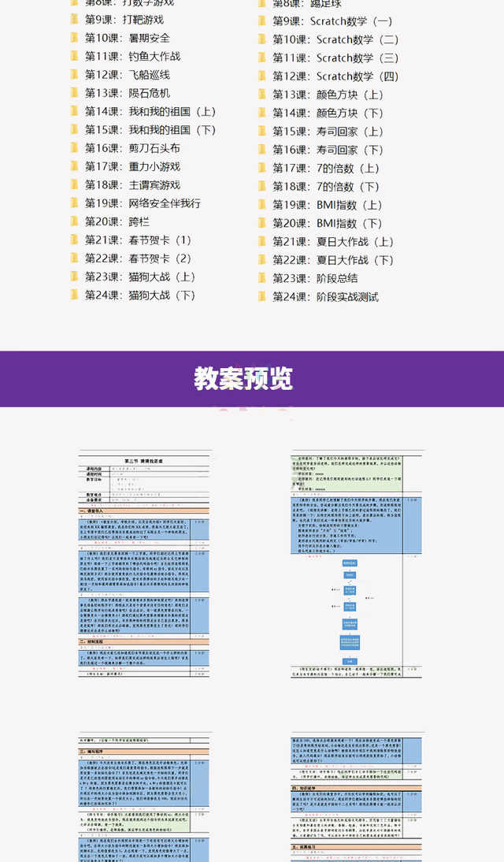Click folder icon beside 第15课：寿司回家（上）
504x862 pixels.
click(262, 132)
